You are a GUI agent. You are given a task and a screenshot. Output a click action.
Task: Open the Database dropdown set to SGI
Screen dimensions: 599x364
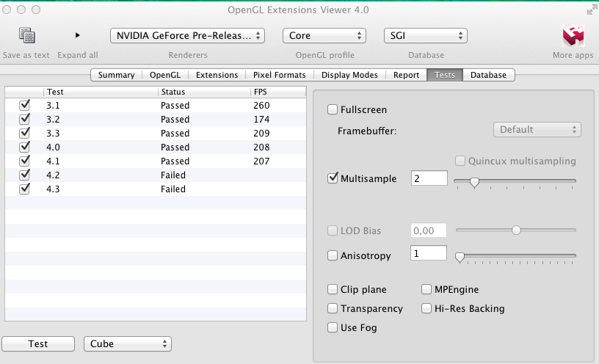[426, 35]
